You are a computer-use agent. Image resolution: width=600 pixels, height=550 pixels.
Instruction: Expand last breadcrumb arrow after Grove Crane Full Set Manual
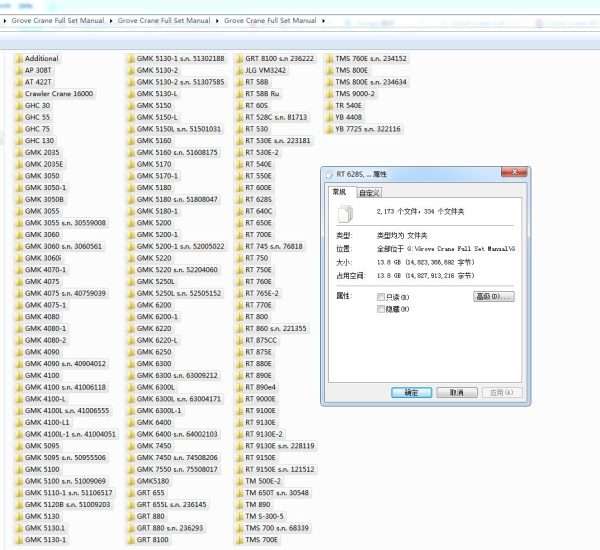[323, 21]
